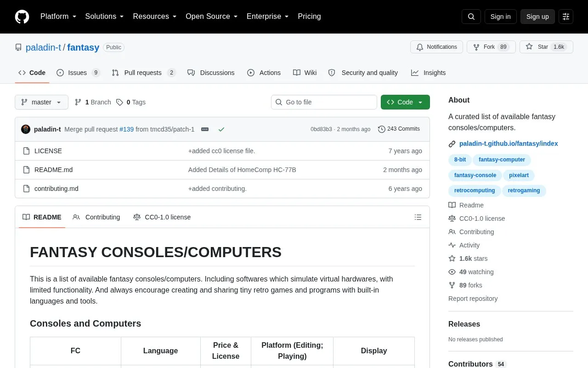This screenshot has width=588, height=368.
Task: Click the fantasy-console topic tag
Action: 475,175
